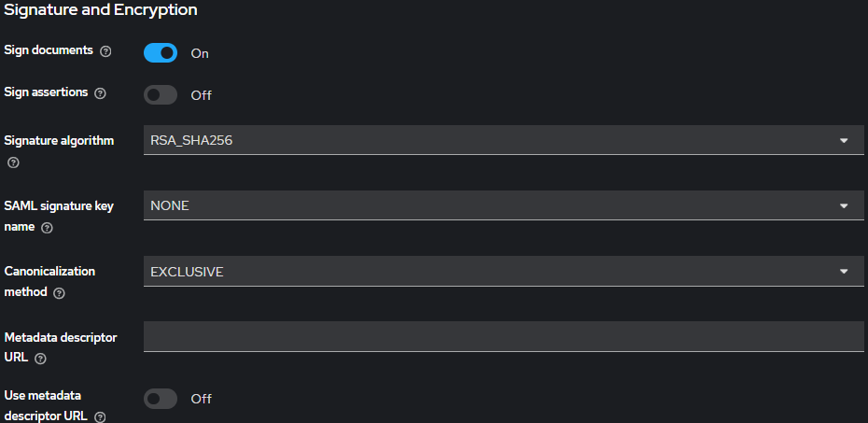The image size is (868, 423).
Task: Open help icon for Use metadata descriptor URL
Action: (x=100, y=416)
